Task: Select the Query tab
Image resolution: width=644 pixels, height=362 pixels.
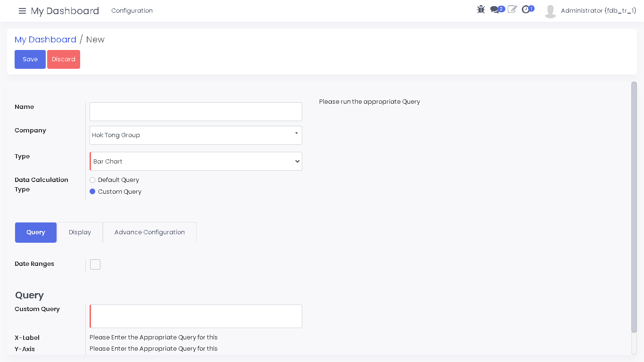Action: coord(36,232)
